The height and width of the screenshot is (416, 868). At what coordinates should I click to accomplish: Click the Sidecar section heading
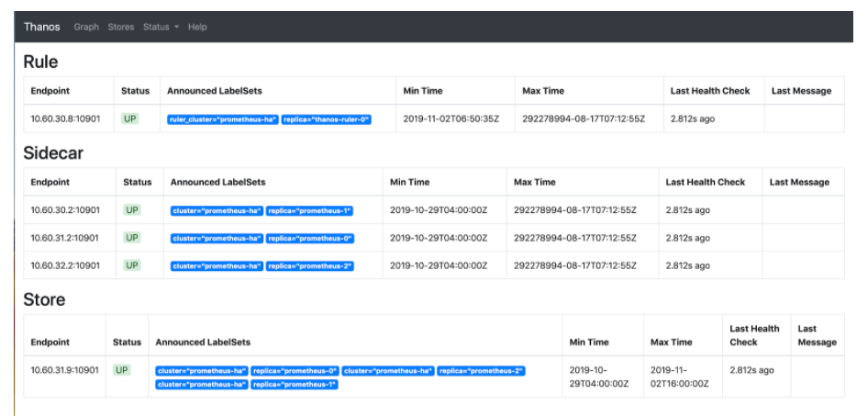pyautogui.click(x=53, y=153)
